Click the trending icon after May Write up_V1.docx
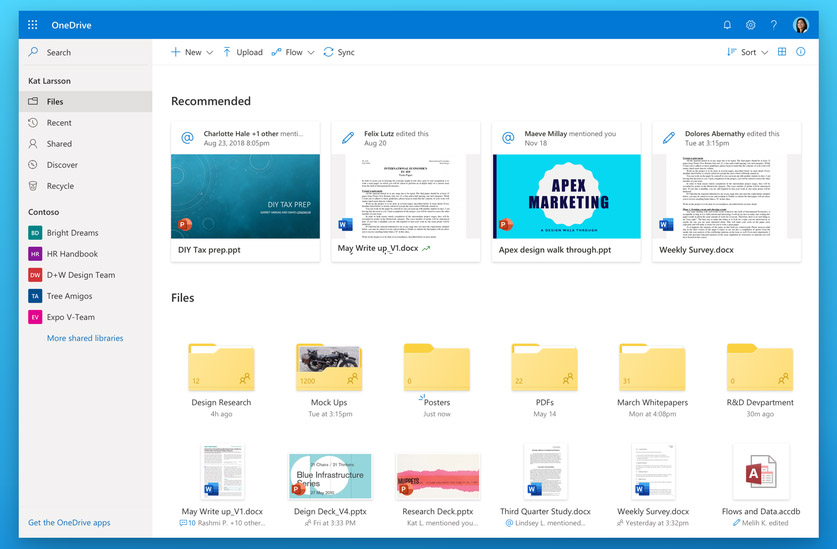Image resolution: width=837 pixels, height=549 pixels. (x=426, y=248)
